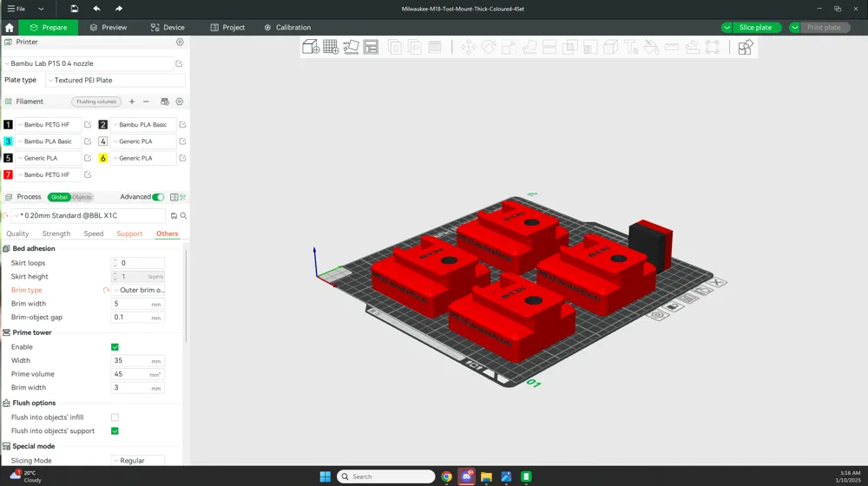Open filament 2 Bambu PLA Basic dropdown

click(143, 125)
